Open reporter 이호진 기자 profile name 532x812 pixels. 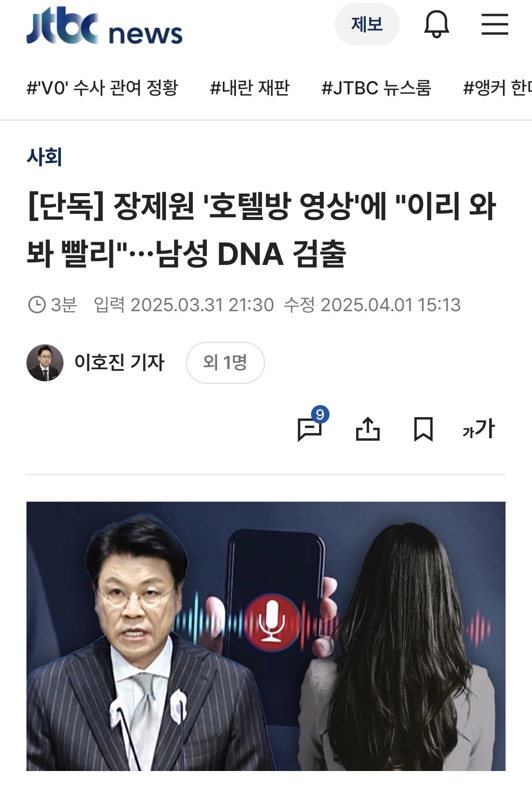coord(119,362)
